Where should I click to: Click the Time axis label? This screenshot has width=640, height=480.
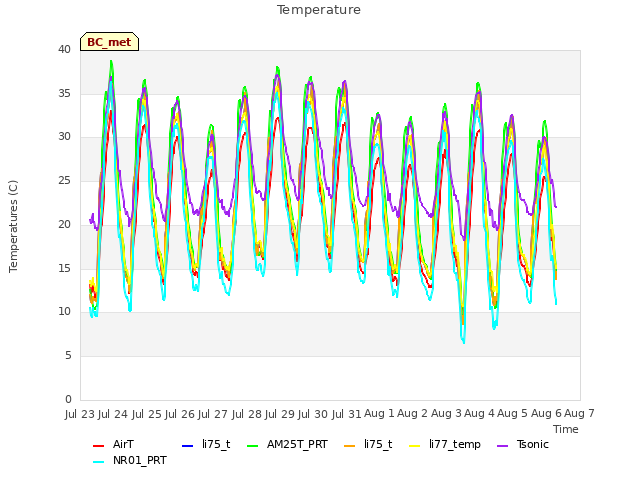566,429
